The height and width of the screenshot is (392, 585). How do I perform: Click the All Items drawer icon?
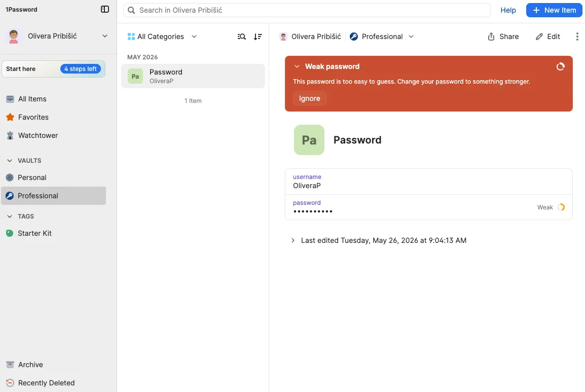(10, 99)
